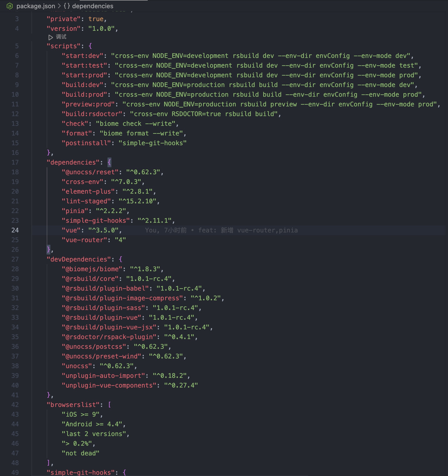The width and height of the screenshot is (448, 476).
Task: Click the "unplugin-auto-import" package name
Action: coord(103,376)
